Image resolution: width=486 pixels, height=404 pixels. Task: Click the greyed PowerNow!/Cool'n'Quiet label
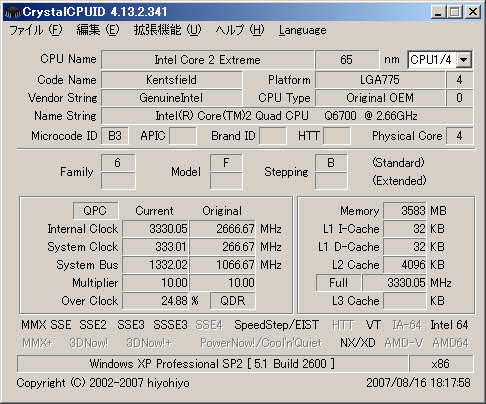(261, 343)
